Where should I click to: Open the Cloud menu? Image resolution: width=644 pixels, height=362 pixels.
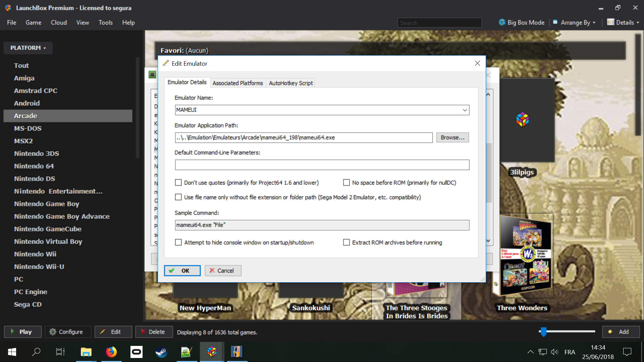(59, 22)
